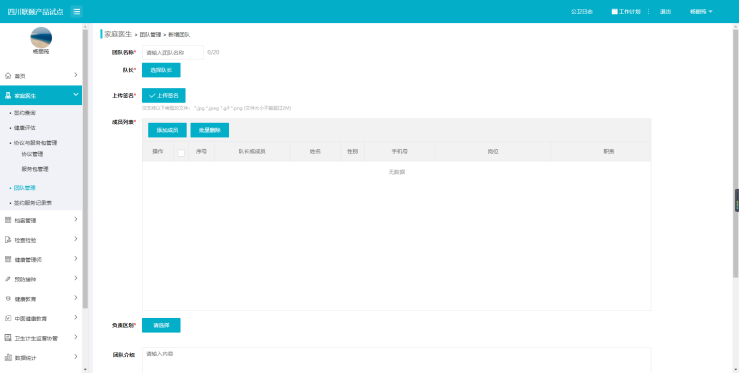Click the 检查检验 document icon
Viewport: 740px width, 374px height.
pos(8,240)
